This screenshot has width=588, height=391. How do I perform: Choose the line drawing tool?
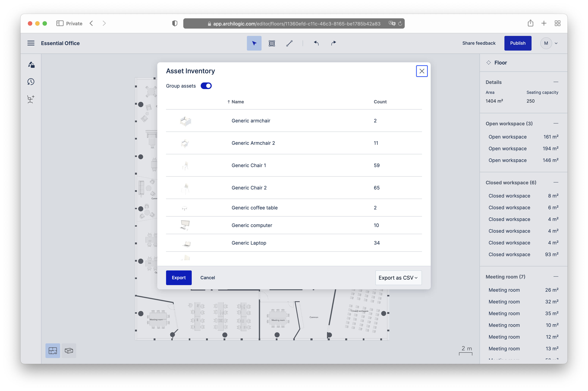click(x=289, y=43)
